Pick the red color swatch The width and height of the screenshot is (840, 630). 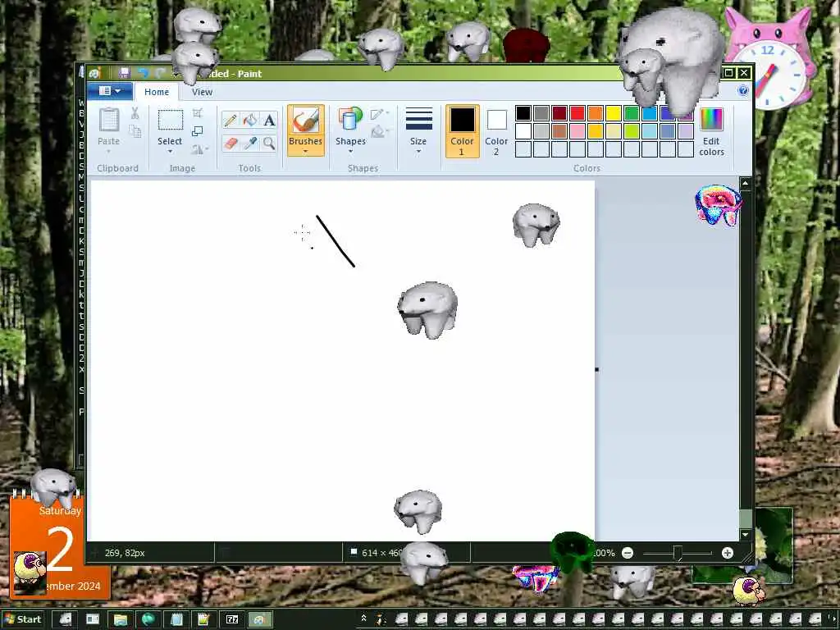(577, 113)
